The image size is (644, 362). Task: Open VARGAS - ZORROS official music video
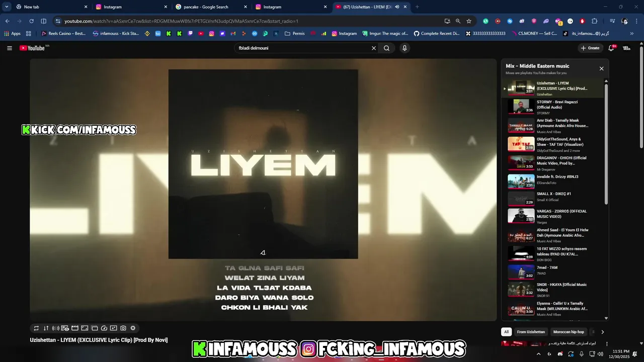point(553,216)
